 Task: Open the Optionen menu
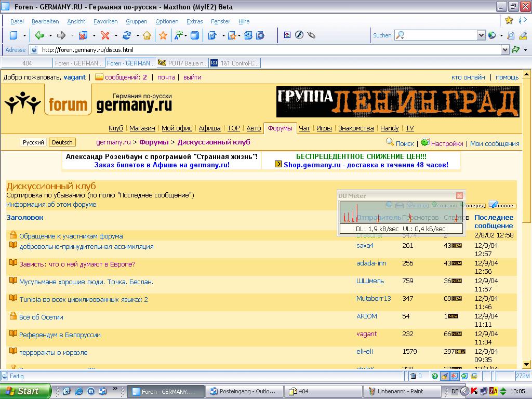click(x=167, y=21)
